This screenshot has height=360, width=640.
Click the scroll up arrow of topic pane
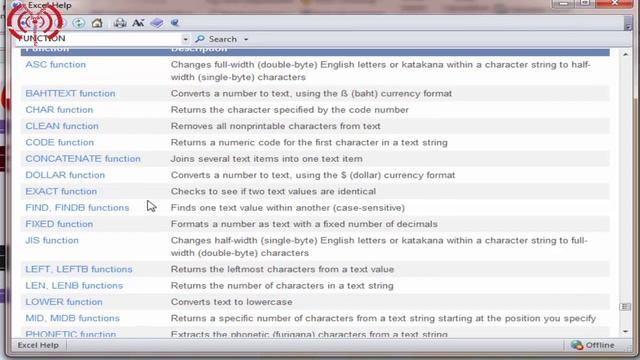(x=626, y=54)
